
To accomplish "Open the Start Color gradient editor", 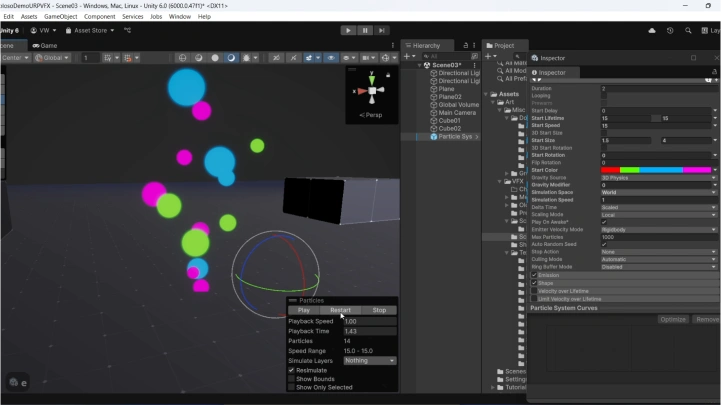I will click(656, 170).
